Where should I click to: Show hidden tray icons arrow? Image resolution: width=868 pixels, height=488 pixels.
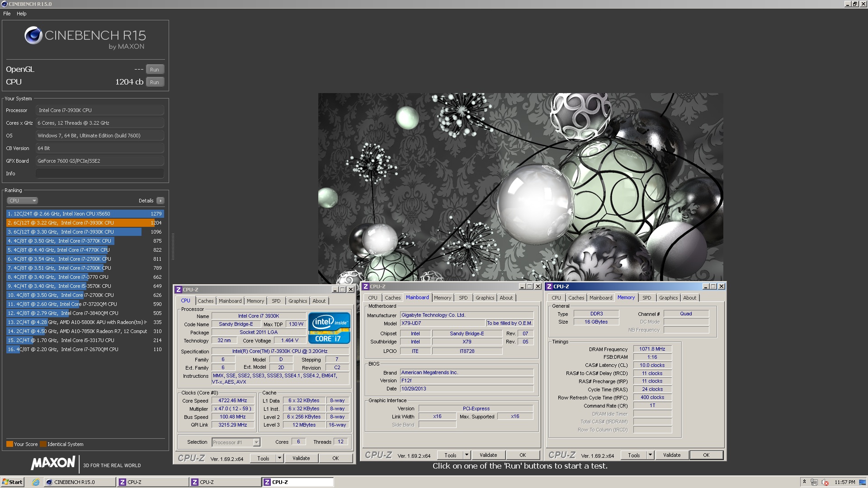coord(804,482)
